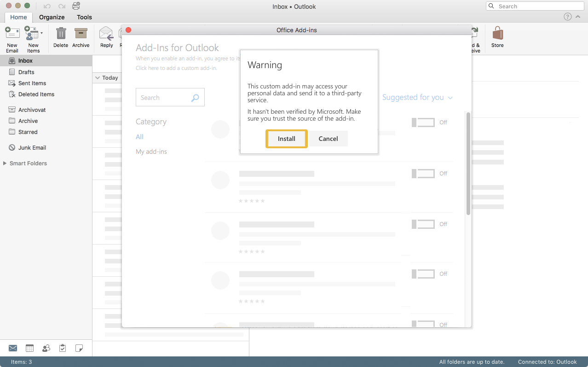
Task: Click the Add-Ins for Outlook heading
Action: [x=177, y=48]
